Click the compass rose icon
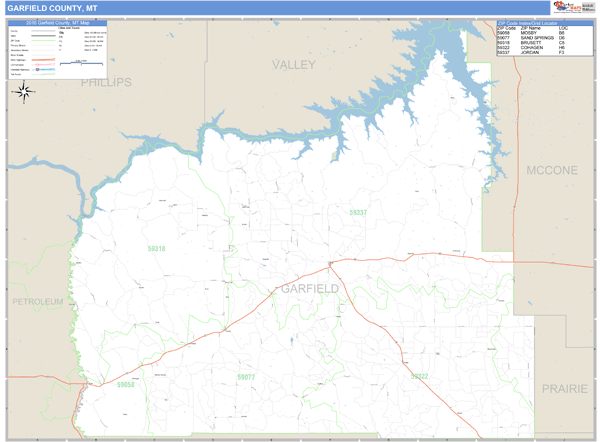 tap(24, 92)
